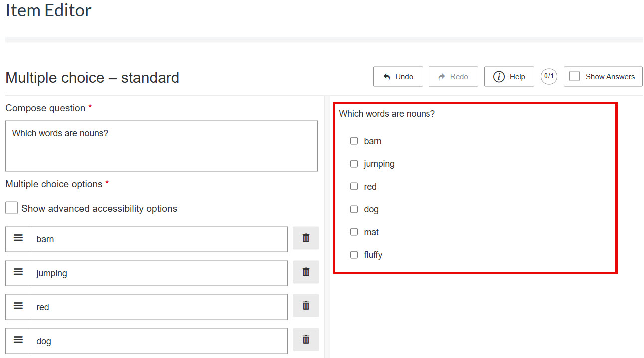Image resolution: width=644 pixels, height=358 pixels.
Task: Check the mat answer in the preview
Action: click(354, 232)
